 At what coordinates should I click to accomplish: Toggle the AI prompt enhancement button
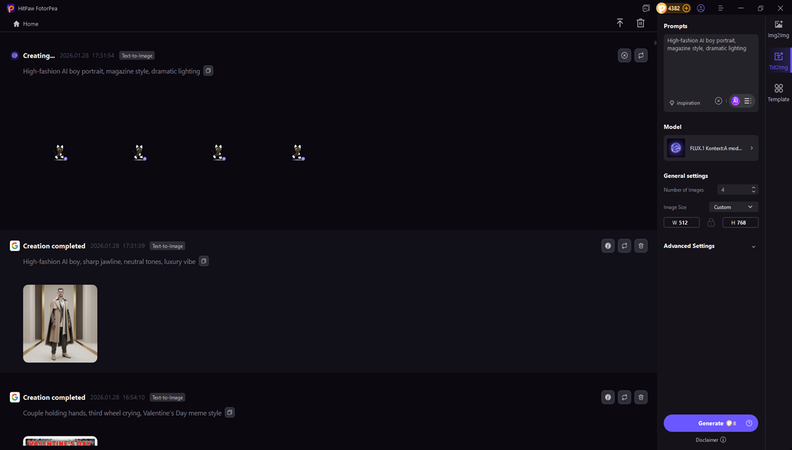tap(735, 101)
